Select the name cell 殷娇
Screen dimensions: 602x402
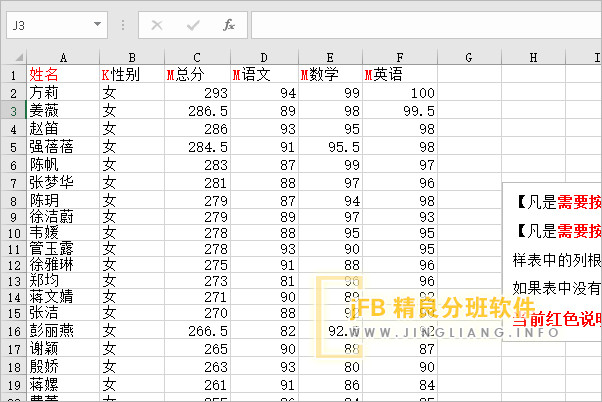(63, 367)
